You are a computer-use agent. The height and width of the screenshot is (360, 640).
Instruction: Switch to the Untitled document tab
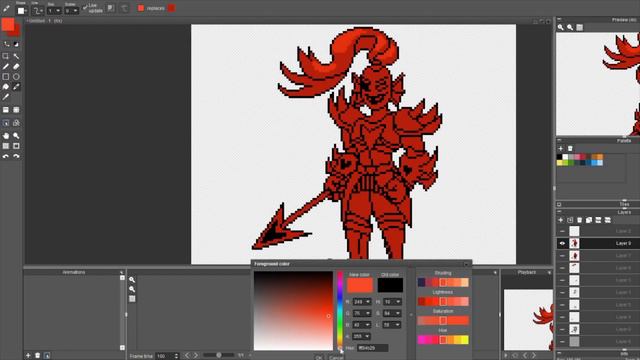tap(44, 20)
